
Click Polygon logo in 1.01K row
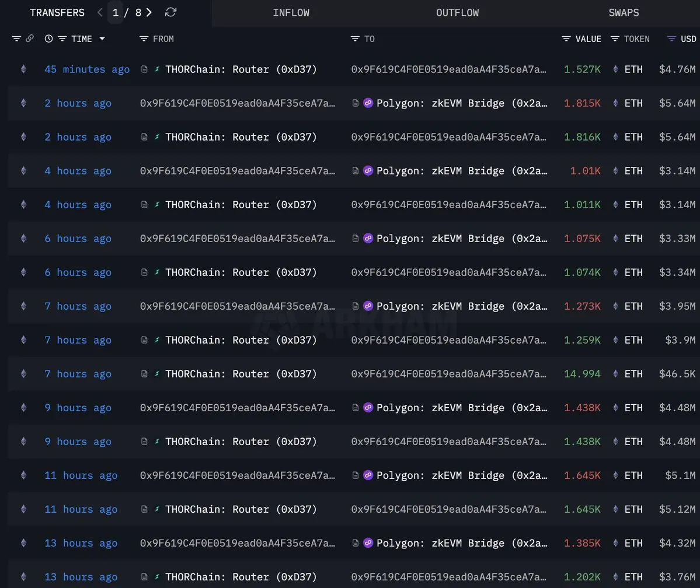(368, 171)
